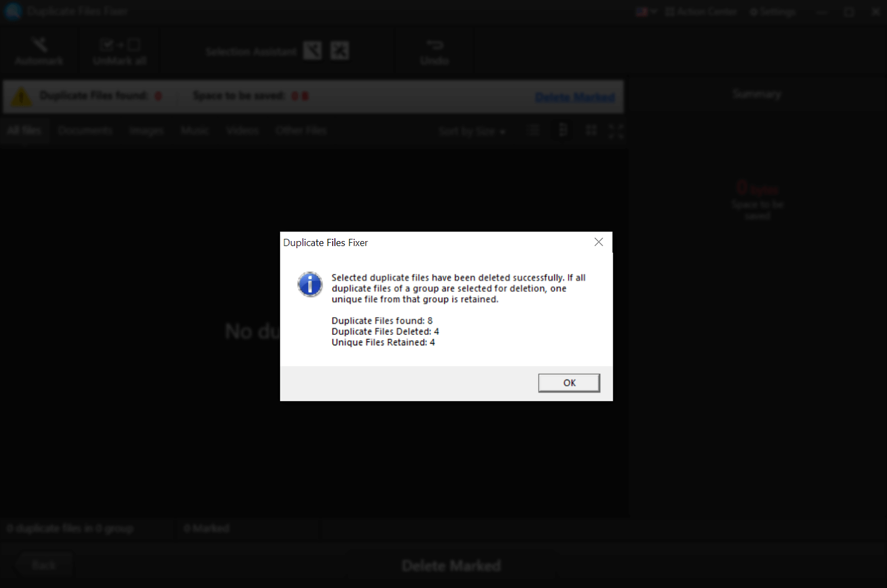Open Settings in the title bar
The image size is (887, 588).
(x=773, y=12)
